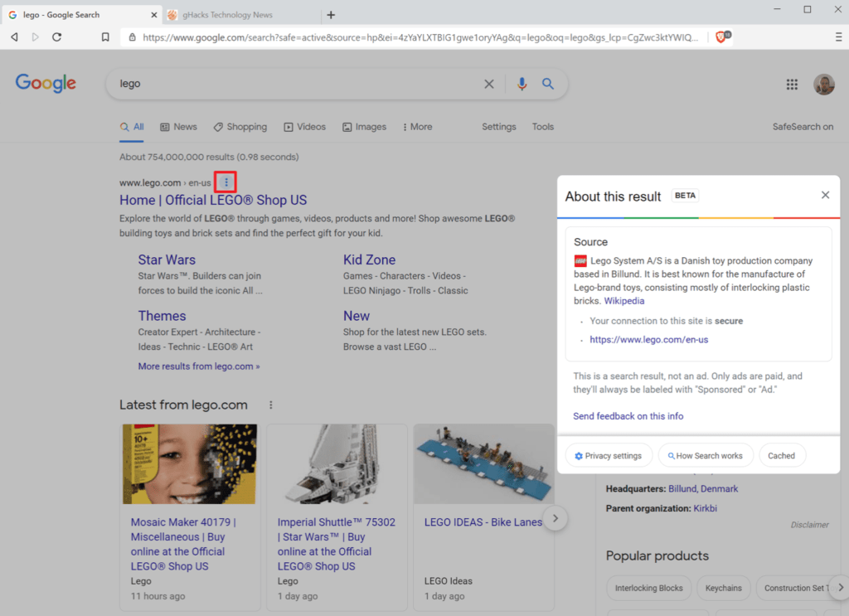Screen dimensions: 849x616
Task: Click inside the lego search input field
Action: pyautogui.click(x=290, y=84)
